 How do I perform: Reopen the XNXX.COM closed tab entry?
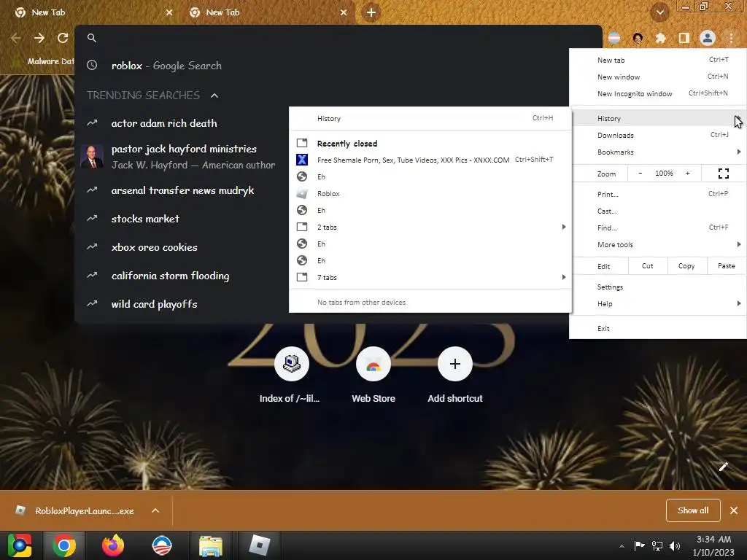click(x=430, y=160)
